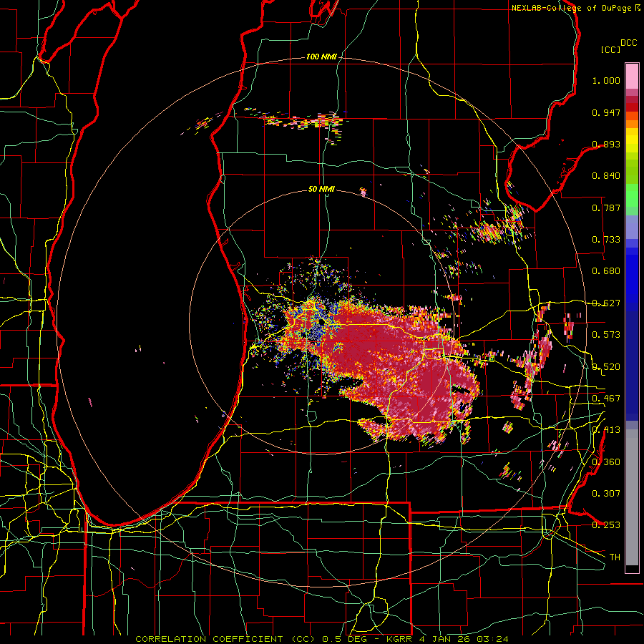The width and height of the screenshot is (644, 644).
Task: Select the 0.573 scale value
Action: (606, 335)
